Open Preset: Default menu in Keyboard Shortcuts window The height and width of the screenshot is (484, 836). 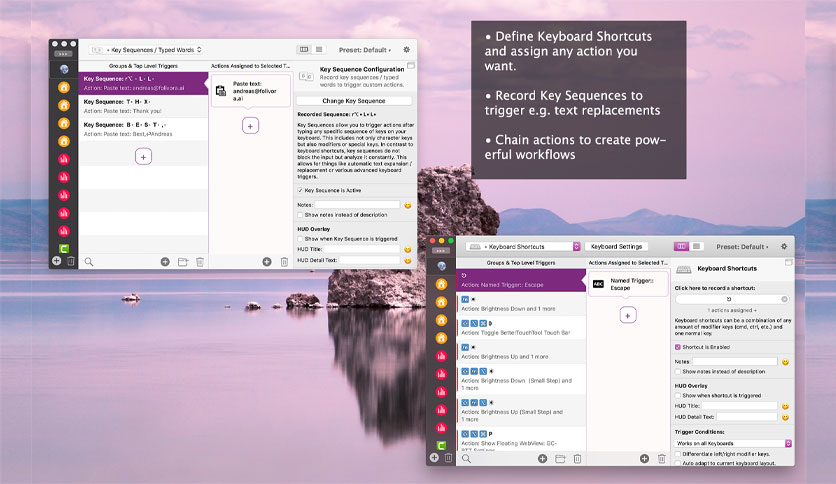click(742, 247)
